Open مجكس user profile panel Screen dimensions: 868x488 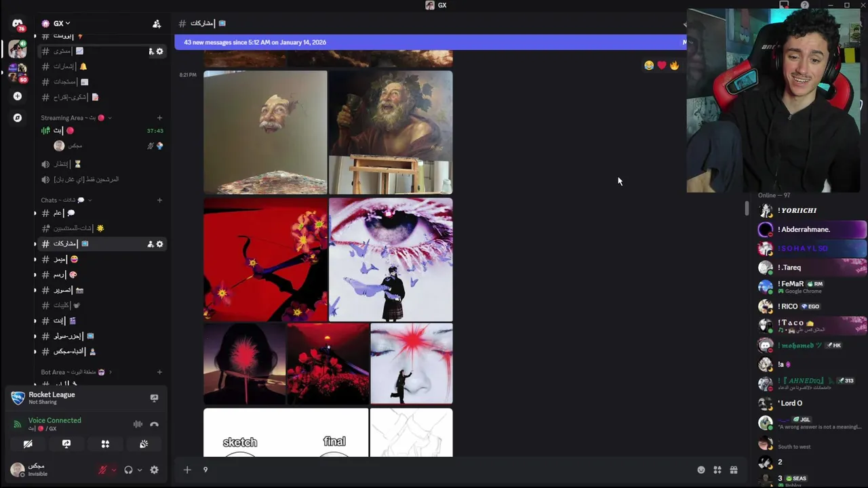49,469
